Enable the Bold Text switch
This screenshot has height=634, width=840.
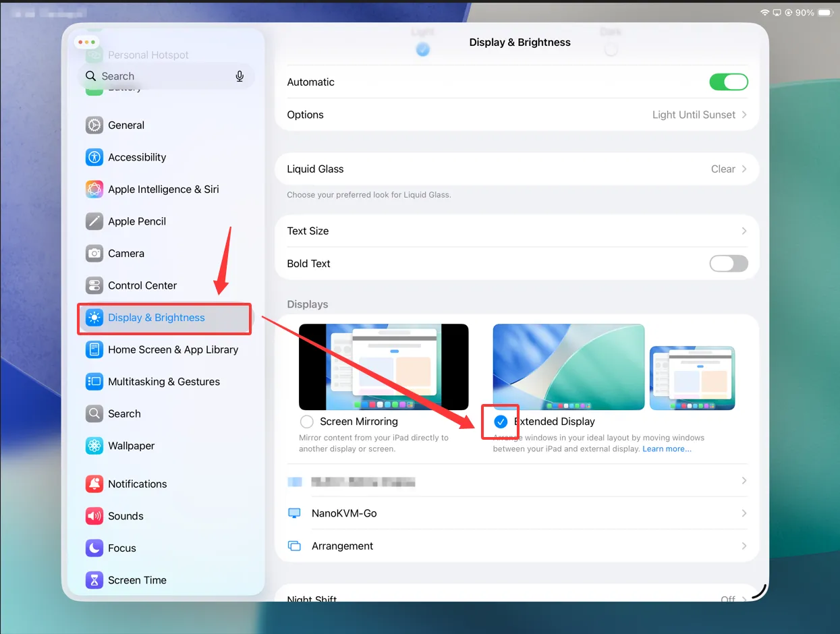(x=729, y=264)
